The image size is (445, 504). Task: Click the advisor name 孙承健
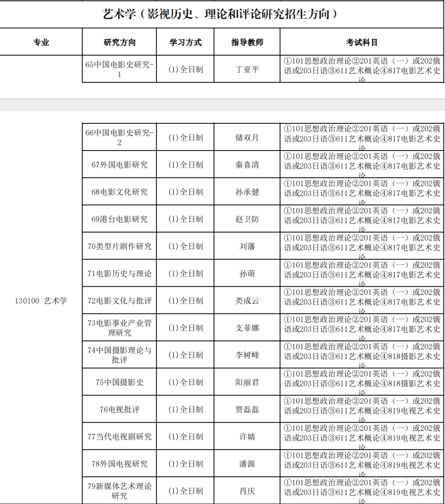[x=247, y=192]
